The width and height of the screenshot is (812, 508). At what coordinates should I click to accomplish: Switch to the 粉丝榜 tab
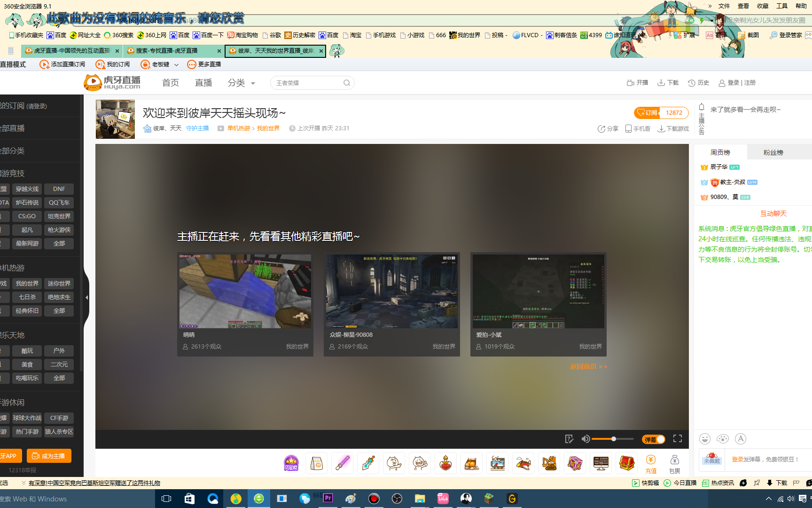click(x=773, y=152)
